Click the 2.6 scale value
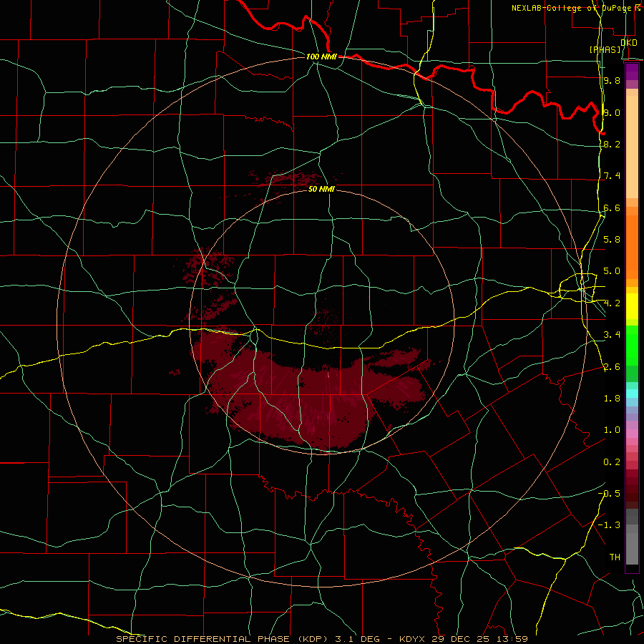The image size is (644, 644). [x=612, y=367]
